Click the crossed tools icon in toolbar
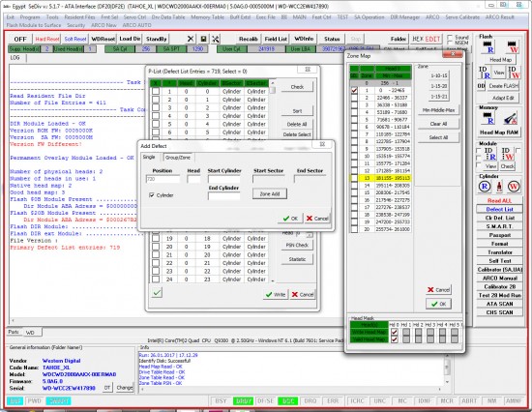Viewport: 532px width, 412px height. [x=216, y=40]
